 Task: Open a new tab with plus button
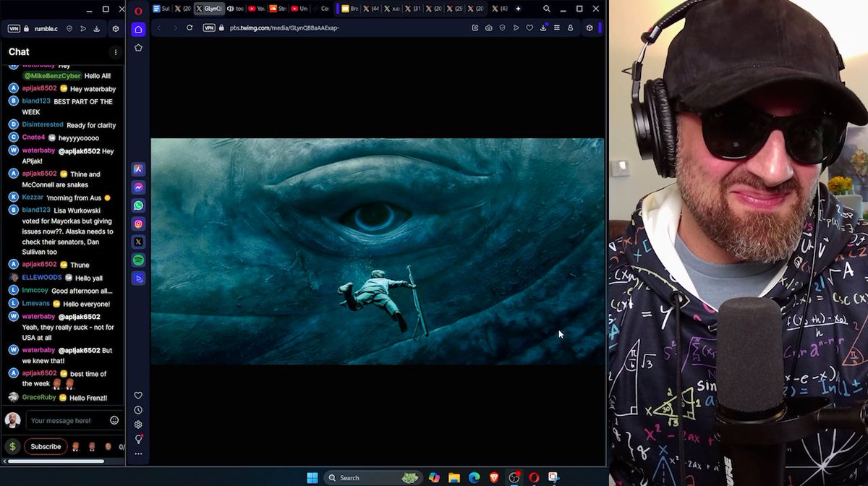518,9
